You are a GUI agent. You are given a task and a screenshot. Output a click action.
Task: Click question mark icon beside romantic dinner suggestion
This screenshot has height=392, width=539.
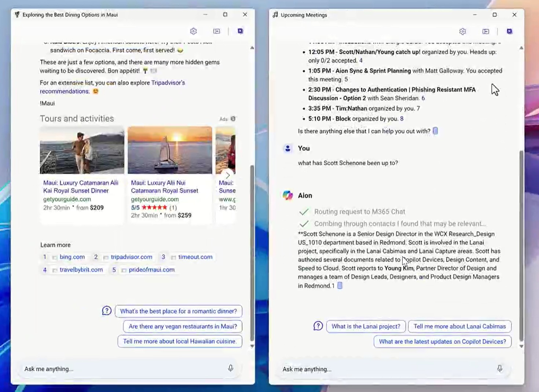point(107,311)
